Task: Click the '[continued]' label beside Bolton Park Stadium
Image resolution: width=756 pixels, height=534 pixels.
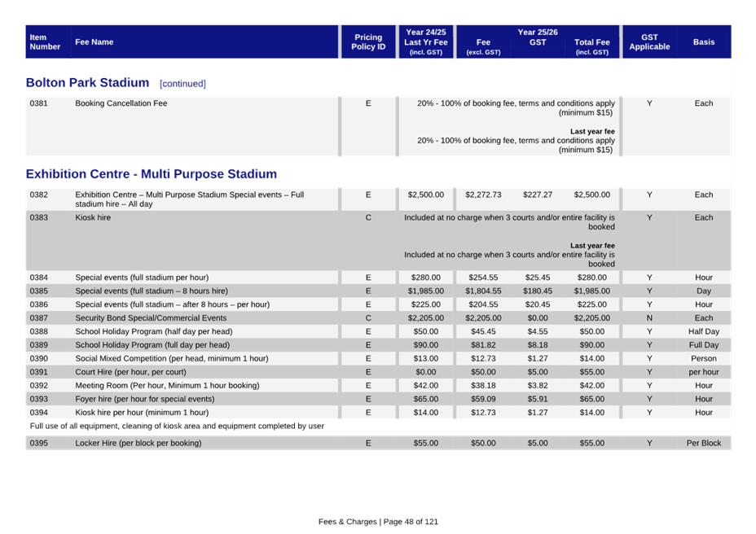Action: tap(182, 84)
